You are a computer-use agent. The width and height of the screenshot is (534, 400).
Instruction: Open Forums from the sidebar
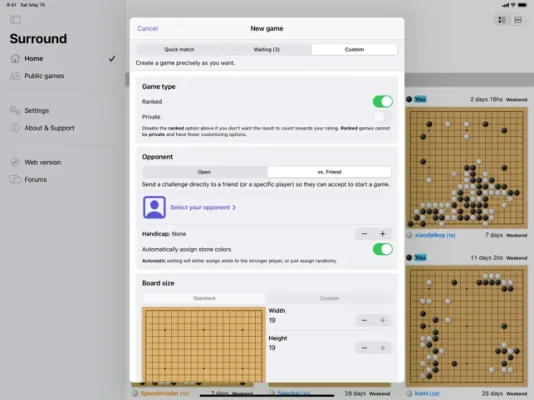[x=35, y=180]
